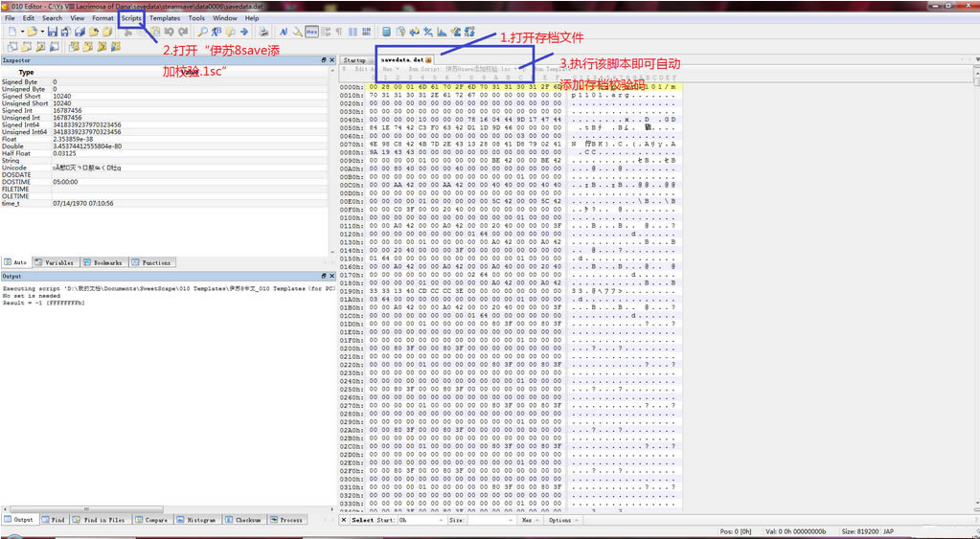Click the Undo arrow icon
This screenshot has width=980, height=539.
[170, 32]
